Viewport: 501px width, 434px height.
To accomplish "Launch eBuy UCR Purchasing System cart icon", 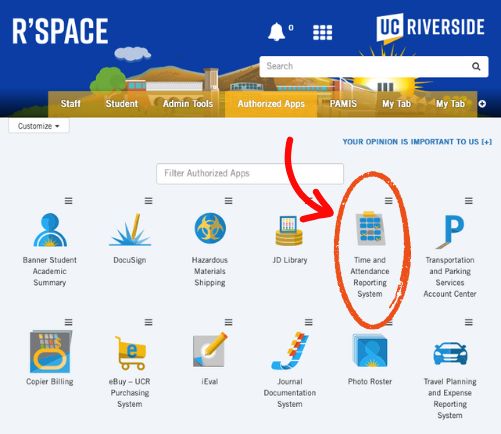I will pyautogui.click(x=130, y=353).
